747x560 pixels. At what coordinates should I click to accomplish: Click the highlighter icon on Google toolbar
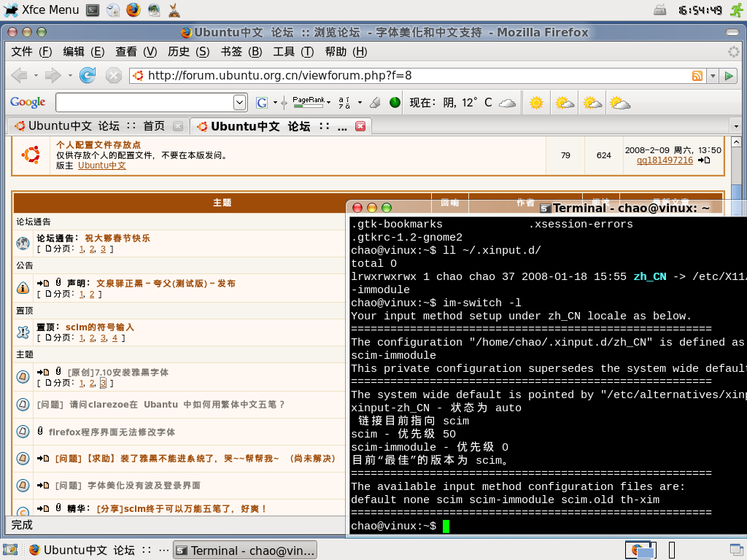coord(376,102)
